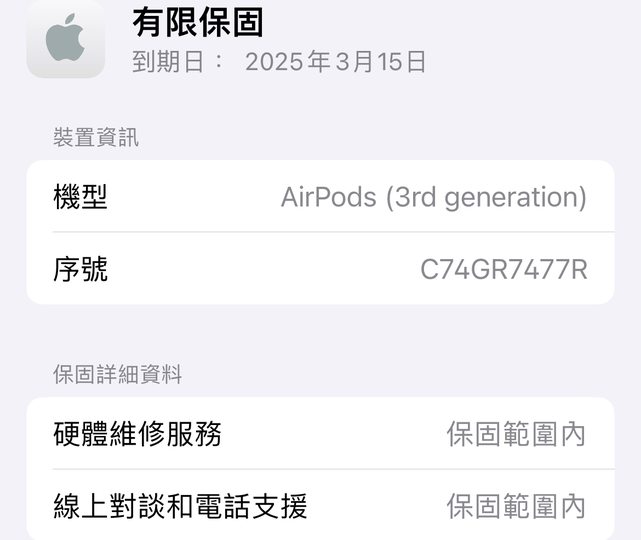
Task: Open the 機型 row
Action: 320,196
